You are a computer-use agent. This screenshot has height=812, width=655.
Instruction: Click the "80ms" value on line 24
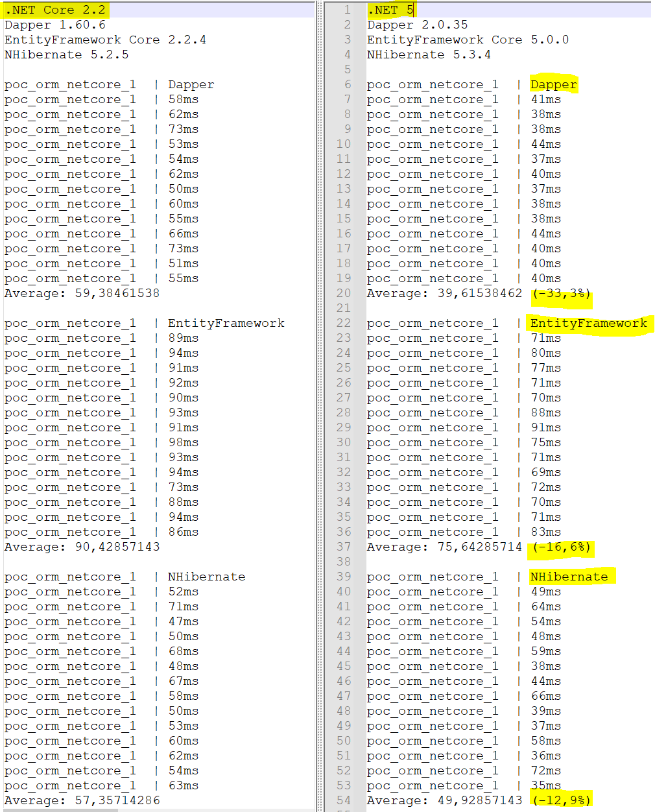pos(546,353)
